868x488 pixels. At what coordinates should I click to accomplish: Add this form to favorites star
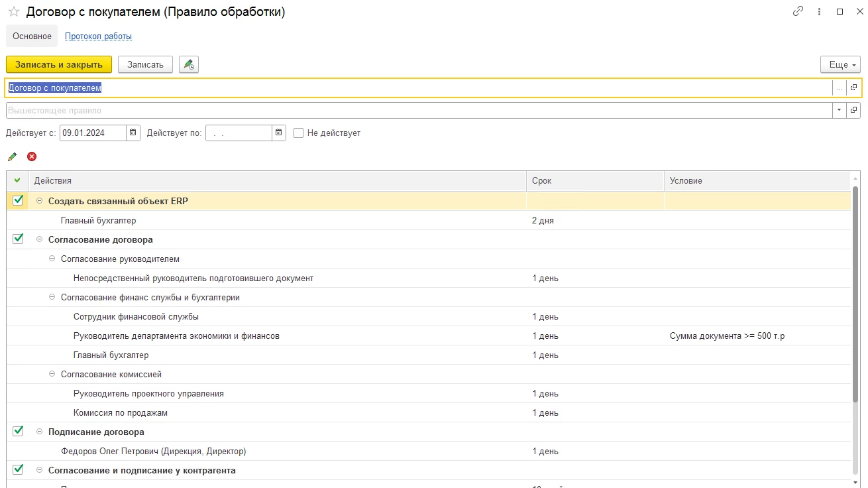pyautogui.click(x=13, y=12)
